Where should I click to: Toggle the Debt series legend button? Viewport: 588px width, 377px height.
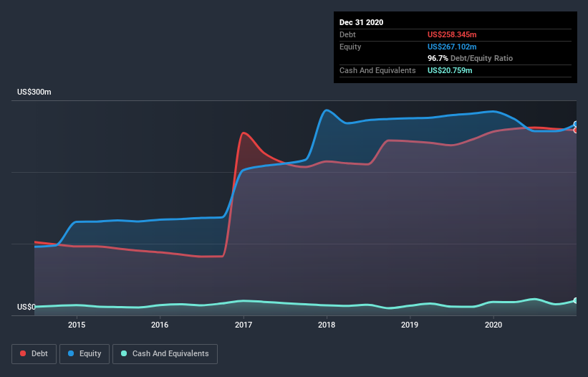point(34,354)
